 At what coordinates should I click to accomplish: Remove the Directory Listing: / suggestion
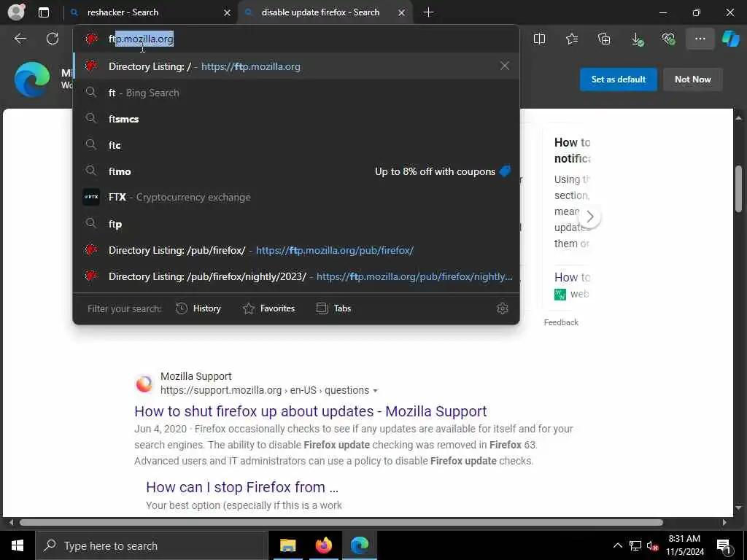[505, 66]
